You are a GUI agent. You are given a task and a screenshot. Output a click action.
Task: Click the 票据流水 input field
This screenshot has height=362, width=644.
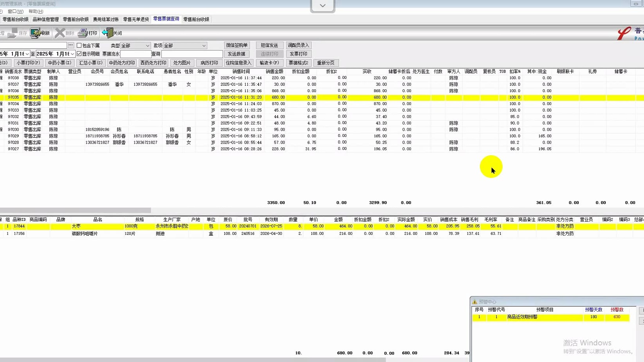coord(136,54)
